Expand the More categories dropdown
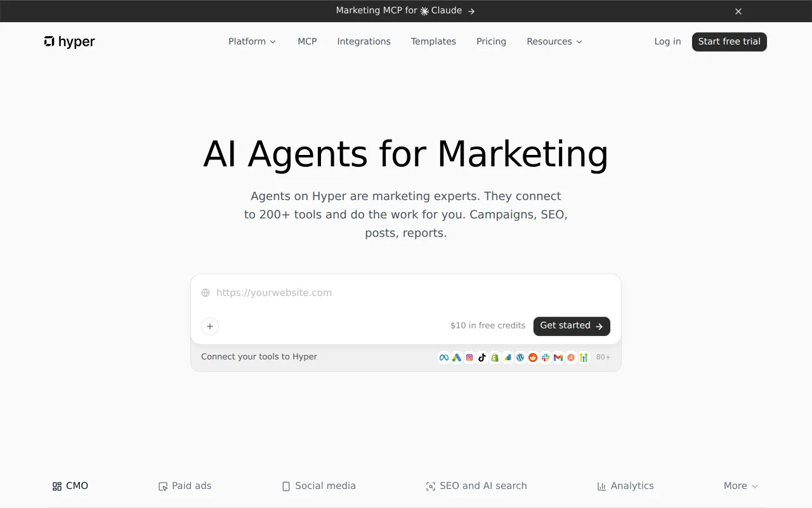The width and height of the screenshot is (812, 508). [741, 486]
